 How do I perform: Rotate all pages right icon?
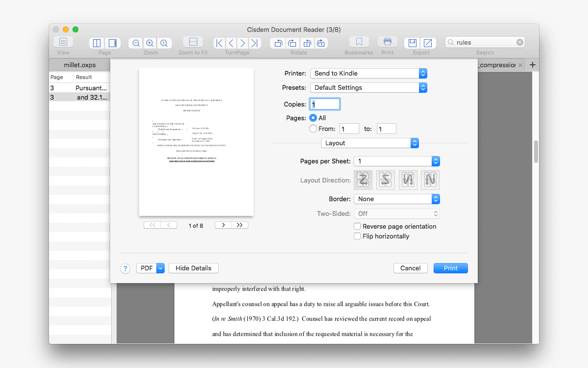click(x=320, y=43)
